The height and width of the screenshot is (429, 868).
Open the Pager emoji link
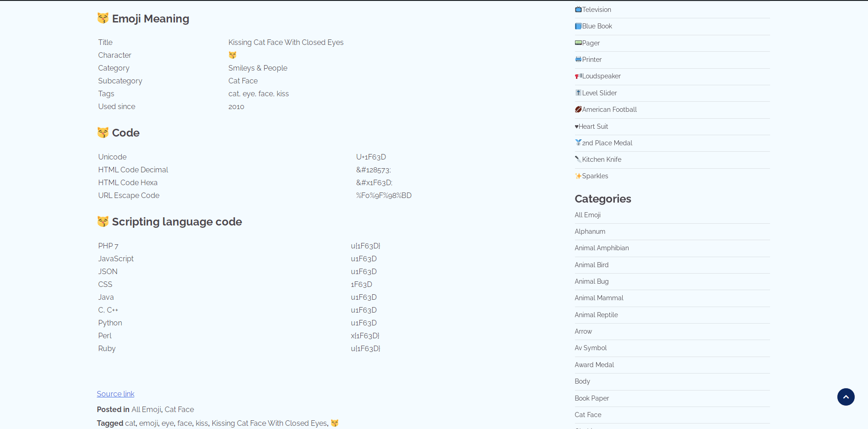tap(591, 43)
